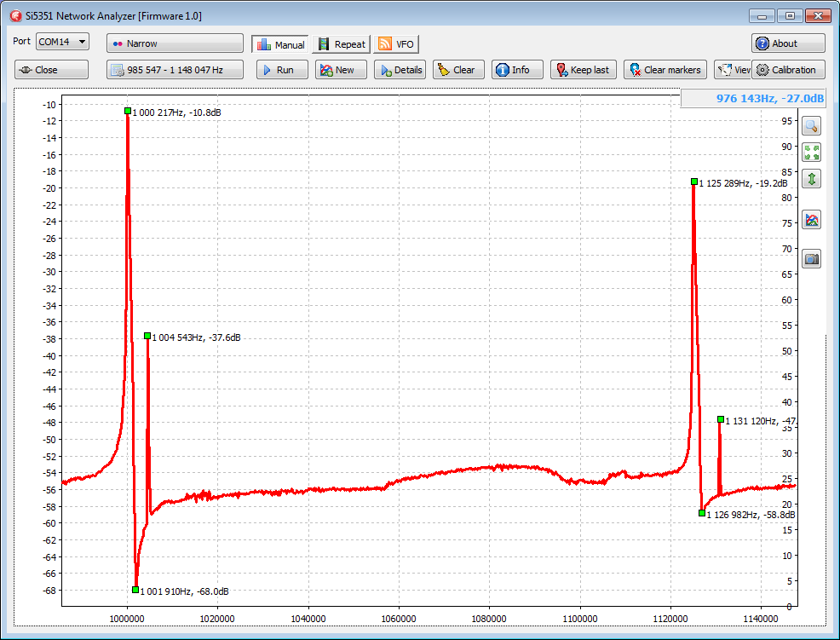This screenshot has height=640, width=840.
Task: Open the Calibration dialog
Action: coord(787,70)
